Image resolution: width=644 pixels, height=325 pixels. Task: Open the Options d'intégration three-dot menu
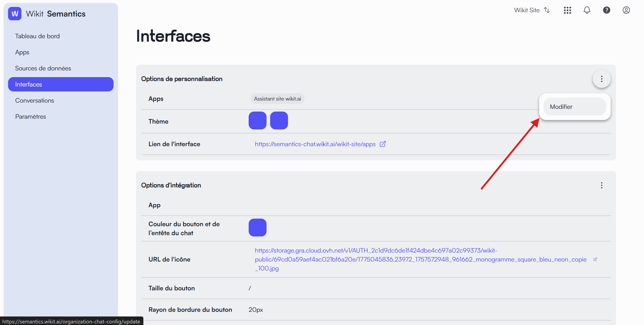[x=602, y=185]
